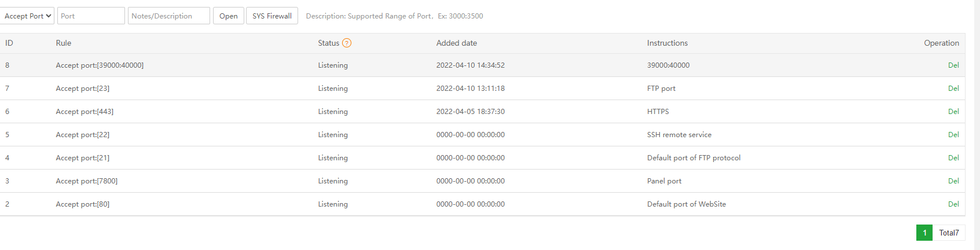
Task: Click the Status help question mark icon
Action: coord(347,43)
